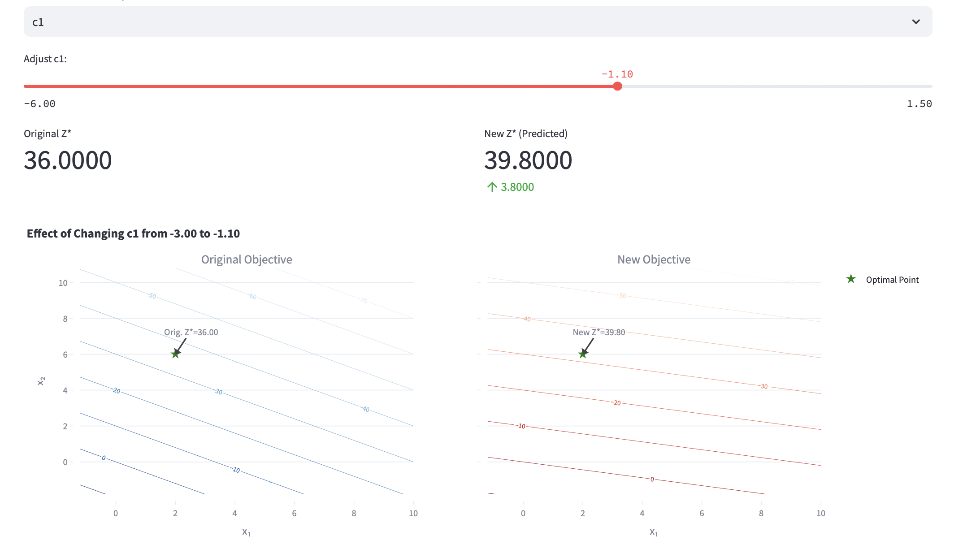Click the contour label 30 in Original Objective
The width and height of the screenshot is (980, 553).
coord(218,392)
